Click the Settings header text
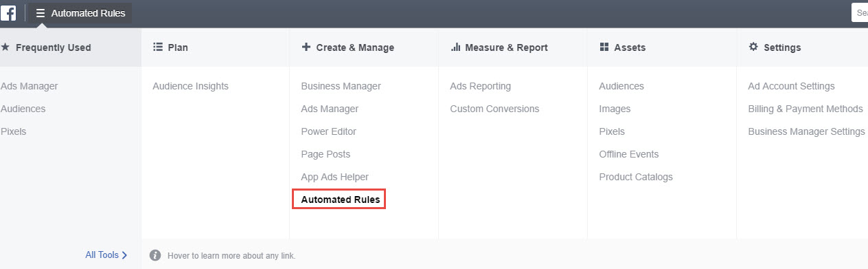The width and height of the screenshot is (868, 269). click(x=782, y=47)
